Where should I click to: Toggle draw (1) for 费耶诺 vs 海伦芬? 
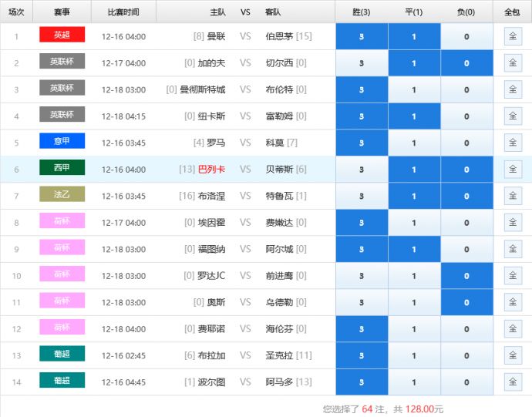(414, 329)
